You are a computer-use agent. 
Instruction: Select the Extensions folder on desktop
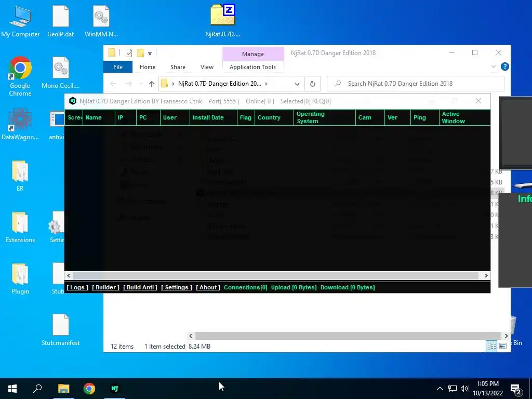[20, 228]
